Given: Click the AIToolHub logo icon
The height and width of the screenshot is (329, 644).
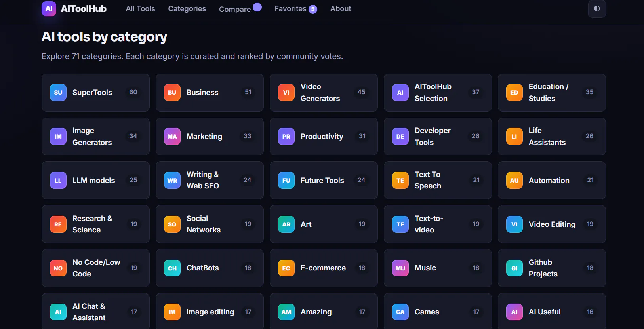Looking at the screenshot, I should 49,9.
